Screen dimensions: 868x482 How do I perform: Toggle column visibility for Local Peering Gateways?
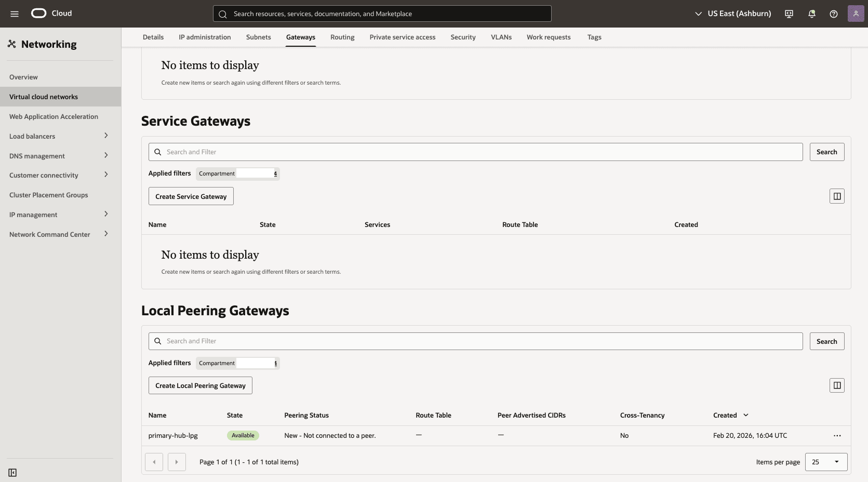coord(837,385)
